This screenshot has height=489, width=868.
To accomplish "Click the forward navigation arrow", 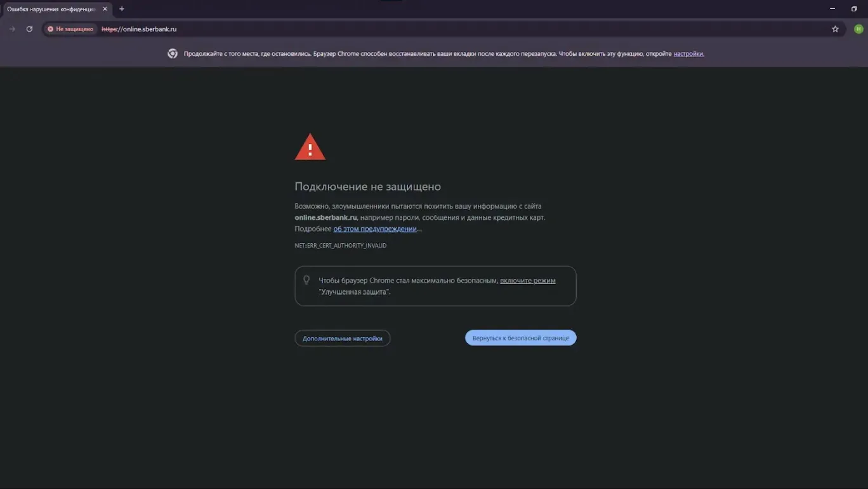I will [12, 29].
